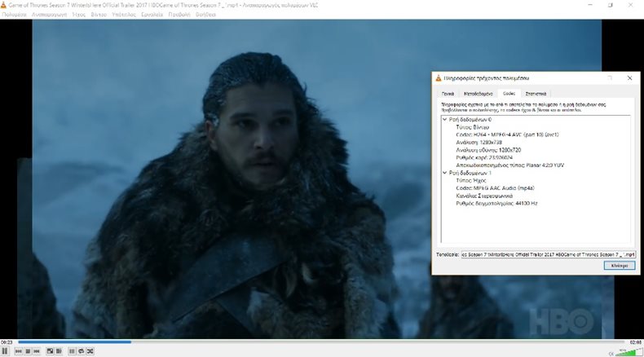
Task: Click the Κλείσιμο button in dialog
Action: click(x=620, y=266)
